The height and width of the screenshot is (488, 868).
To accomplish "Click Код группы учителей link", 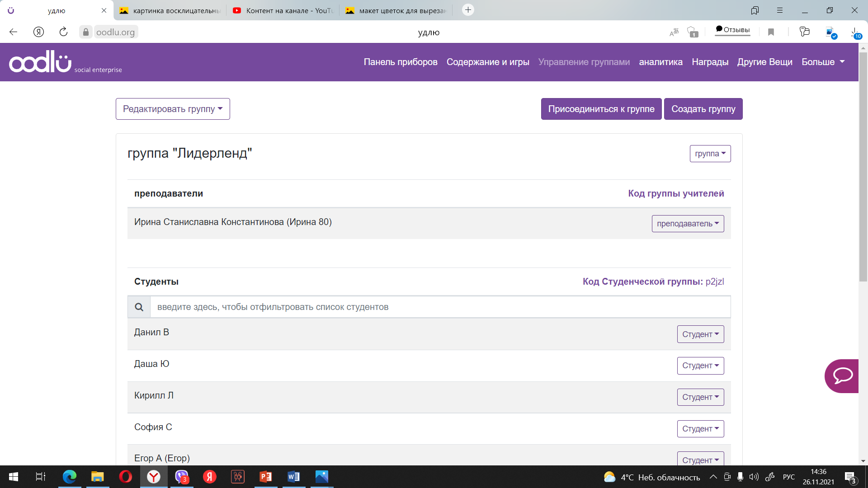I will 676,193.
